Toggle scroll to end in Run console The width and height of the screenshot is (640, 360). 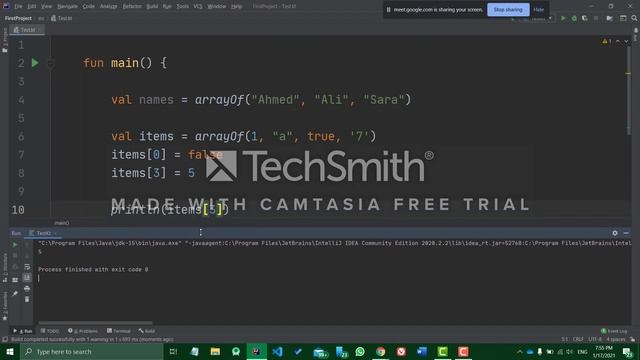[x=27, y=278]
